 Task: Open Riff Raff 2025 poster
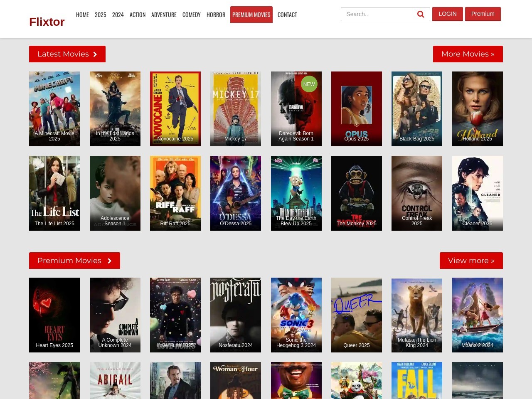pos(175,193)
